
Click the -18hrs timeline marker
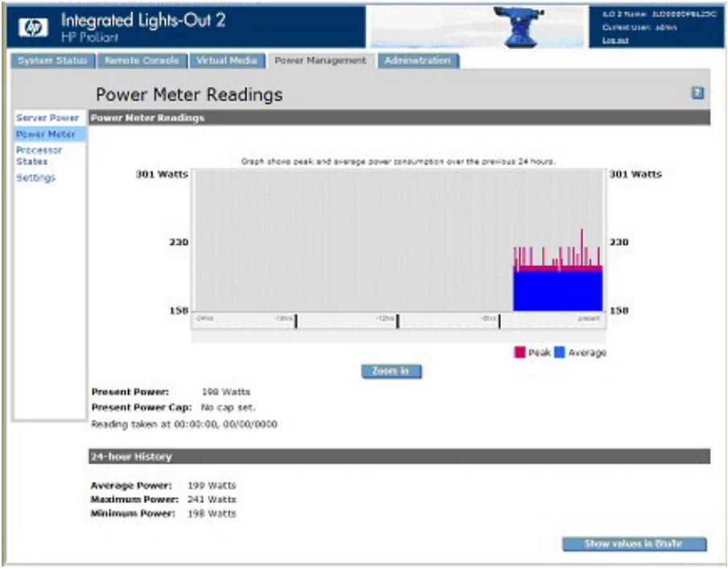click(296, 321)
